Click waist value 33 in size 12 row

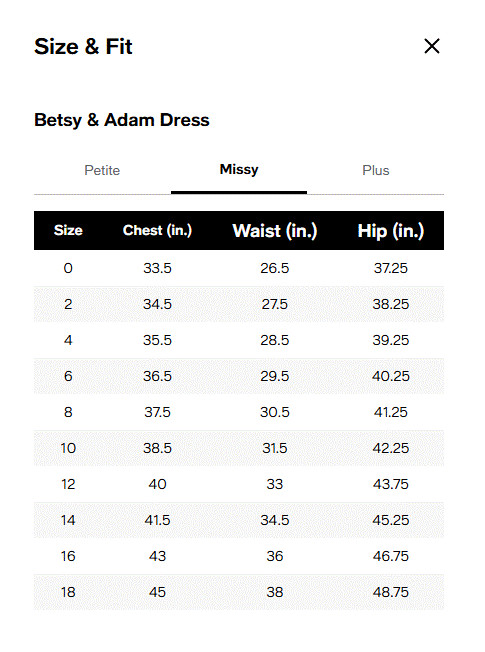point(275,484)
